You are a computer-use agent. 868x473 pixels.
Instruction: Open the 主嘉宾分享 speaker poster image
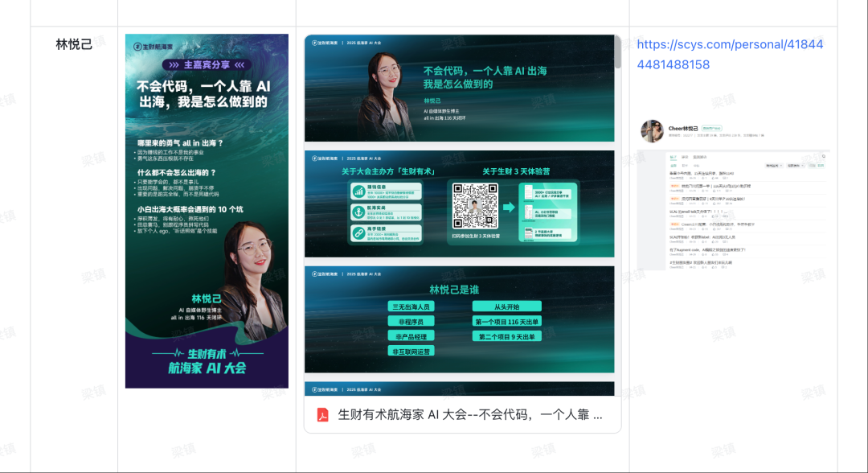point(207,211)
